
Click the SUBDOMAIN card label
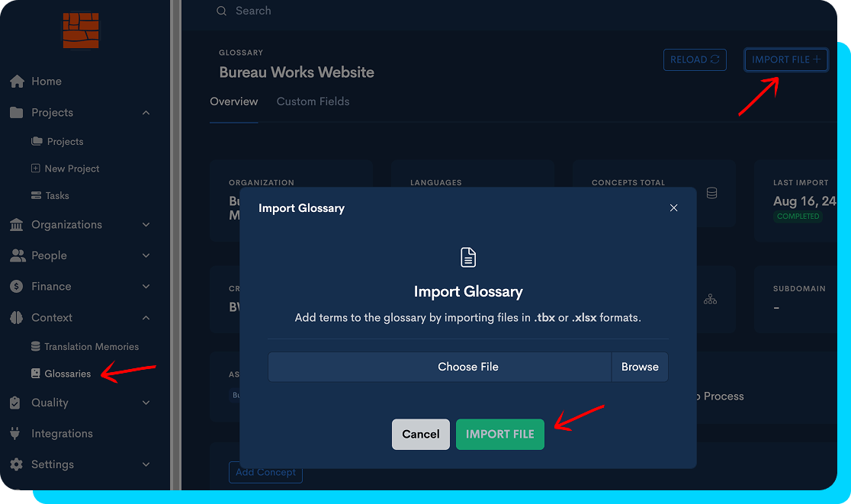pos(799,289)
